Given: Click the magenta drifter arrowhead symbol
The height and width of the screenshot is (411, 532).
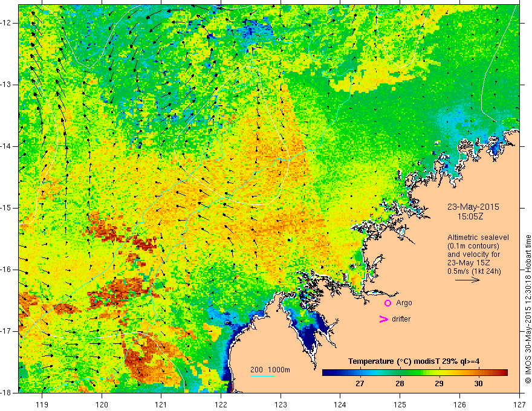Looking at the screenshot, I should coord(383,319).
